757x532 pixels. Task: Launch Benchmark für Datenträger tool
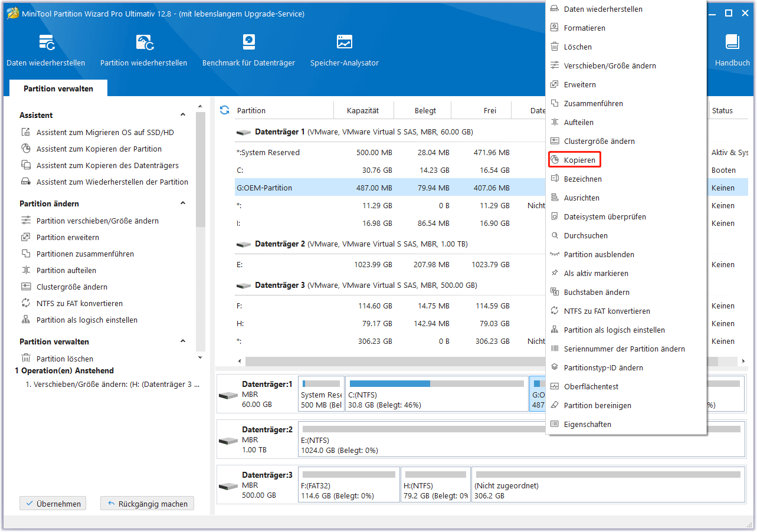click(248, 50)
